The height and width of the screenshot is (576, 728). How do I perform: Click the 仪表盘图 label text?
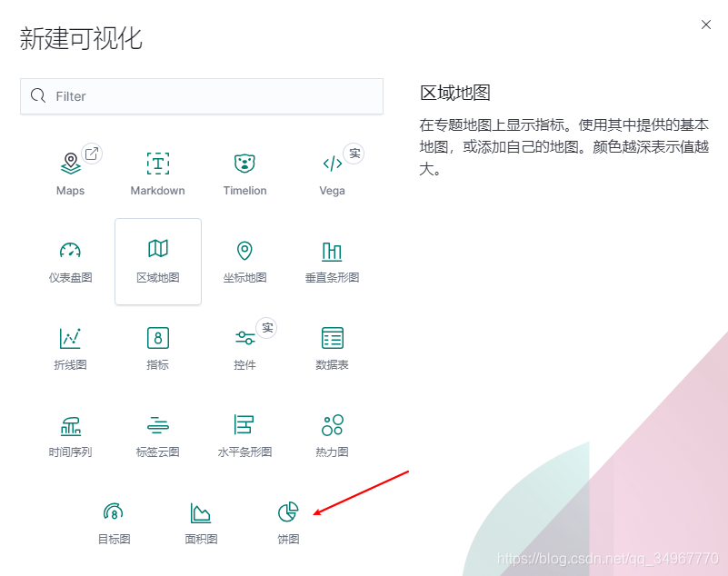pos(71,278)
